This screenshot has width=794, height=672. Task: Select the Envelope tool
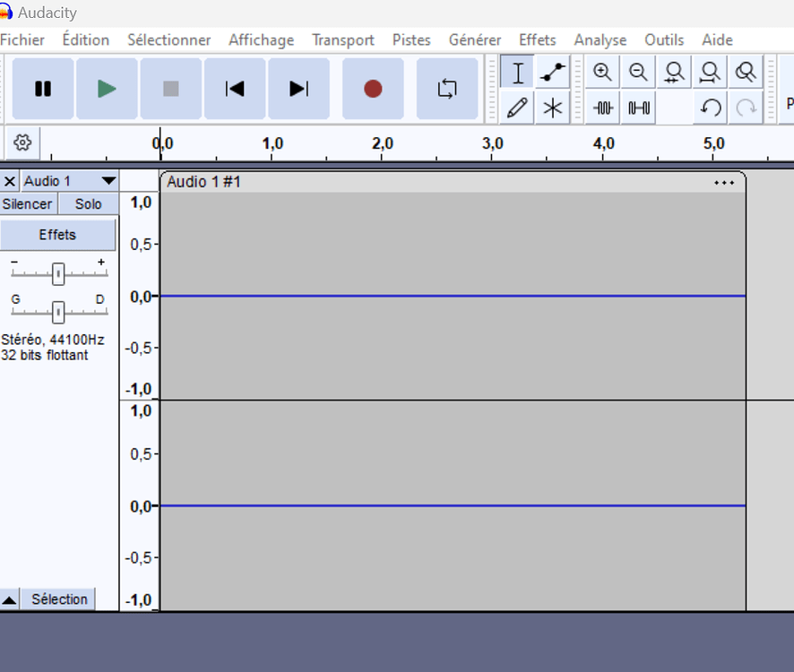553,72
